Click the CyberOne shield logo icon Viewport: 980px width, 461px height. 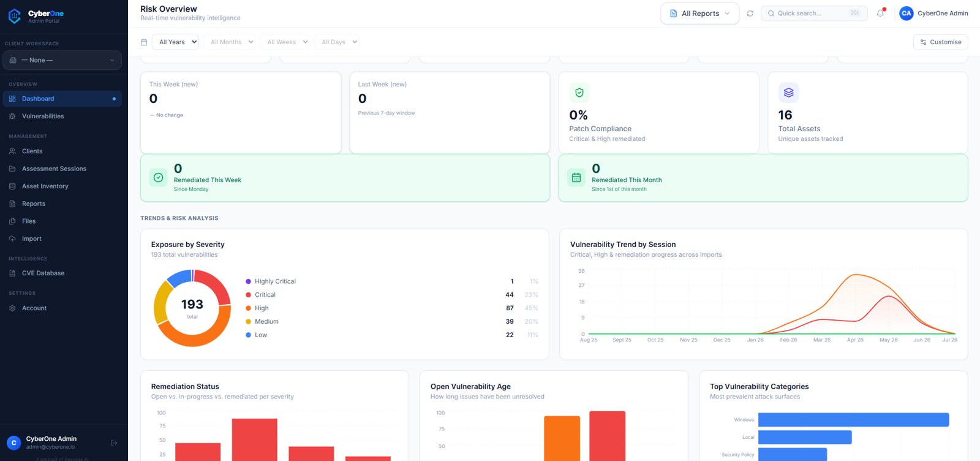tap(14, 16)
